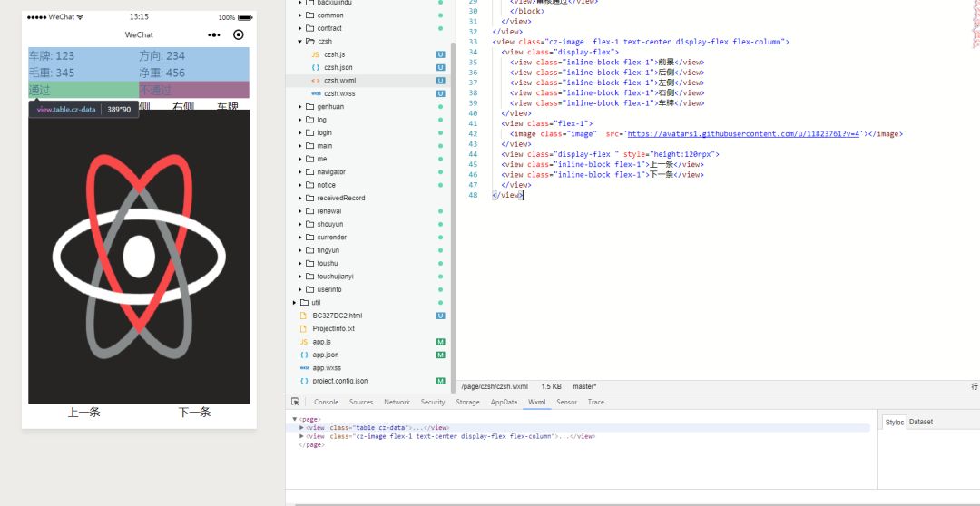Screen dimensions: 980x506
Task: Click the code icon of czsh.wxml
Action: pos(315,81)
